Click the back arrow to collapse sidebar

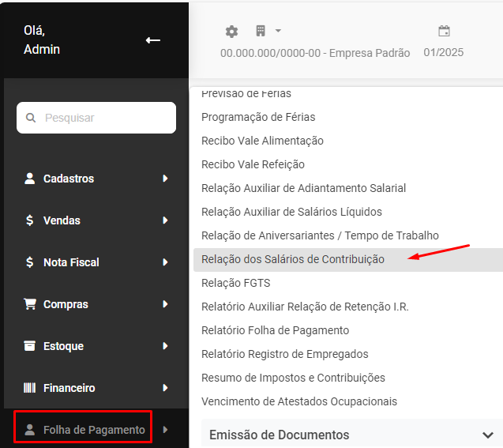pyautogui.click(x=153, y=40)
